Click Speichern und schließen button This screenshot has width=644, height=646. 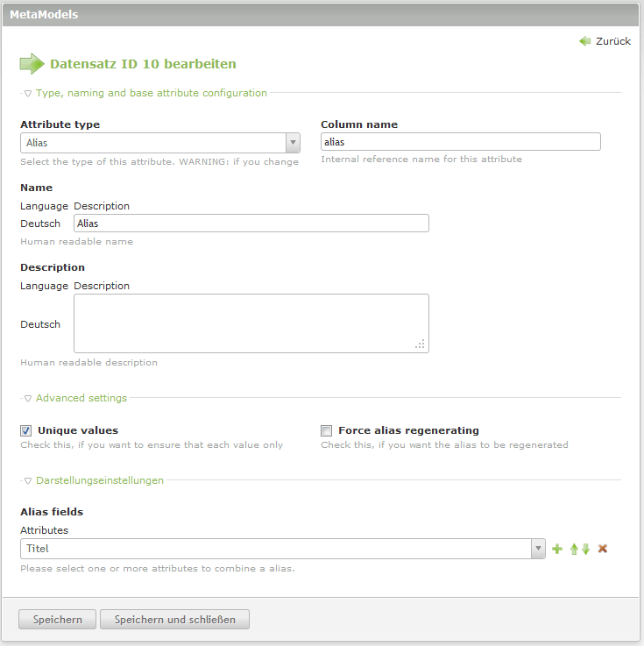pos(174,620)
